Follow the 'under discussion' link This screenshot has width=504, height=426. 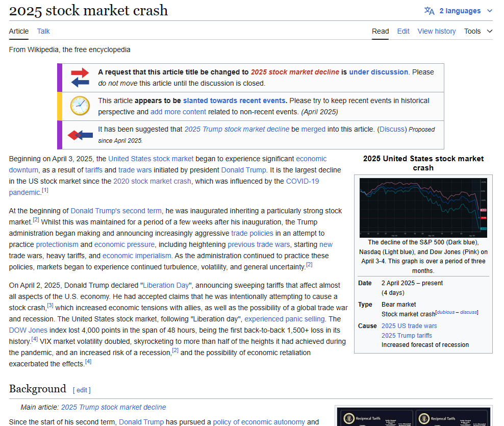(x=379, y=72)
